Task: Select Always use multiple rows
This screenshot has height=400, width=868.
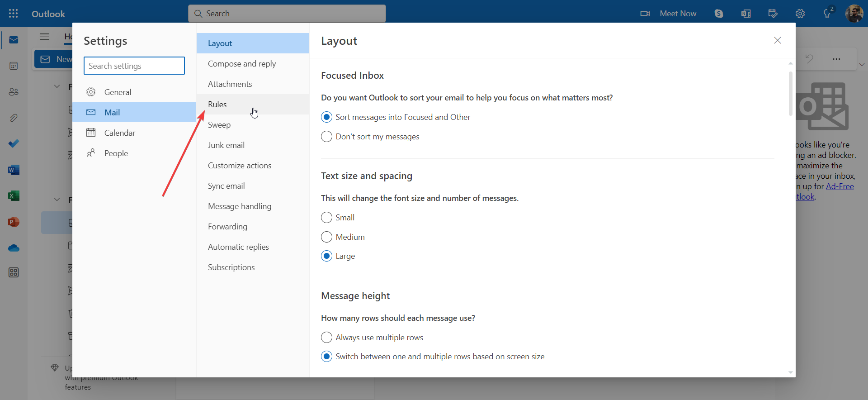Action: tap(326, 338)
